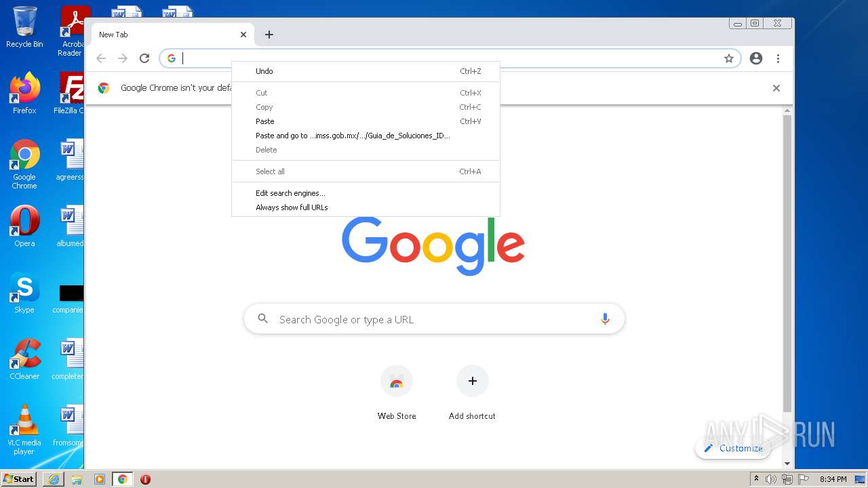Click the Copy menu entry
The image size is (868, 488).
click(366, 107)
